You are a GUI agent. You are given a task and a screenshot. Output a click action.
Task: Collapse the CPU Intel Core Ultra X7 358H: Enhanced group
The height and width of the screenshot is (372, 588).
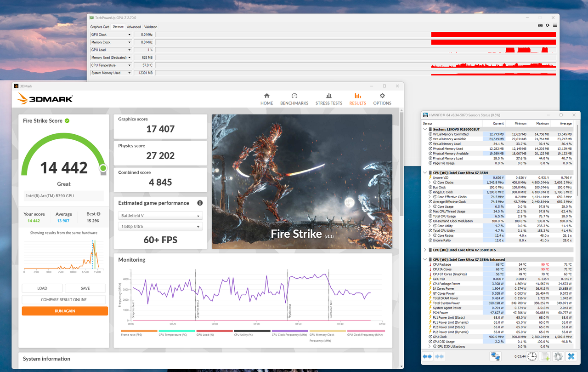pos(424,259)
